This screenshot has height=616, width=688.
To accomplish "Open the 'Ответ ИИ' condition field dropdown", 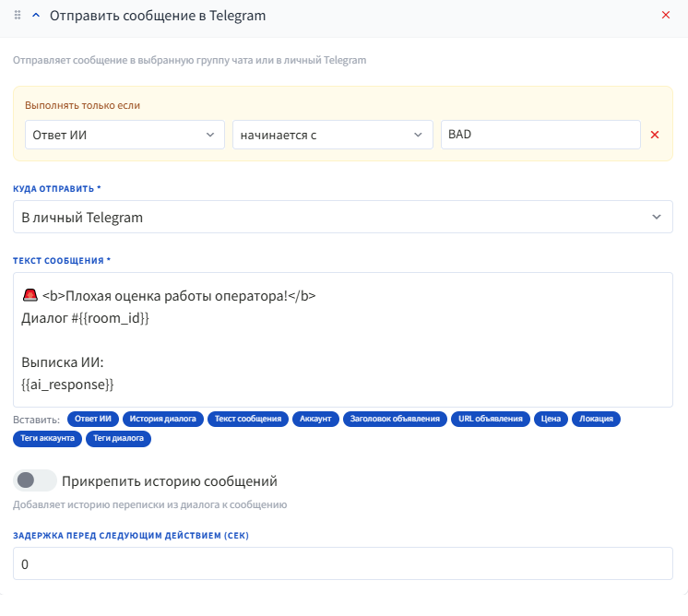I will click(x=125, y=135).
